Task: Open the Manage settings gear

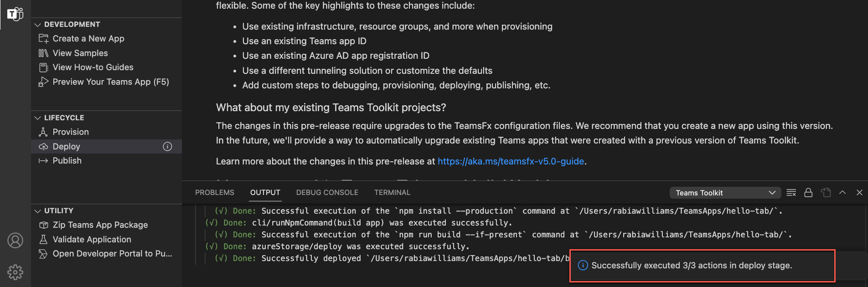Action: (15, 272)
